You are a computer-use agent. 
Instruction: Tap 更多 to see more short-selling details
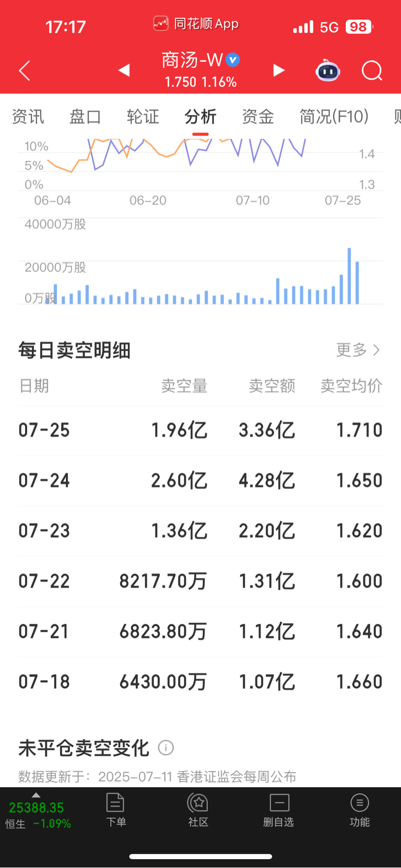click(358, 350)
